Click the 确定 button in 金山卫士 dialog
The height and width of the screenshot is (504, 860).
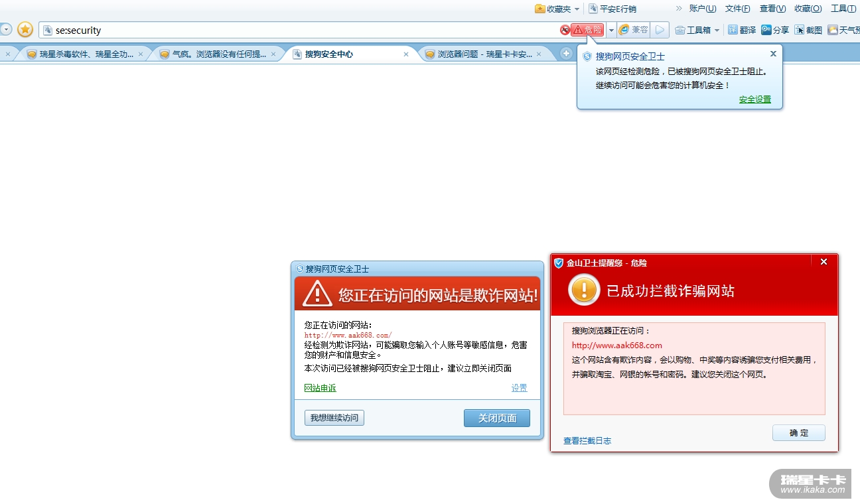pyautogui.click(x=799, y=433)
